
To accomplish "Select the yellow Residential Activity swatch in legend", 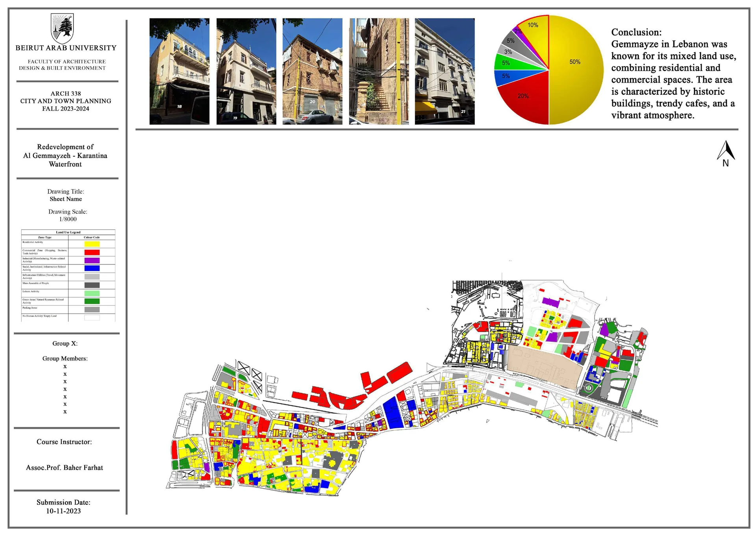I will 92,244.
